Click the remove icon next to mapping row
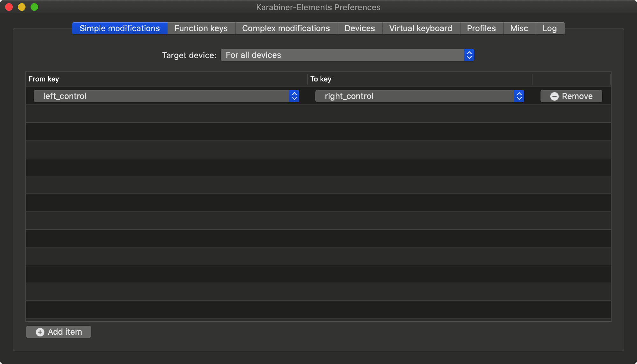637x364 pixels. tap(554, 96)
